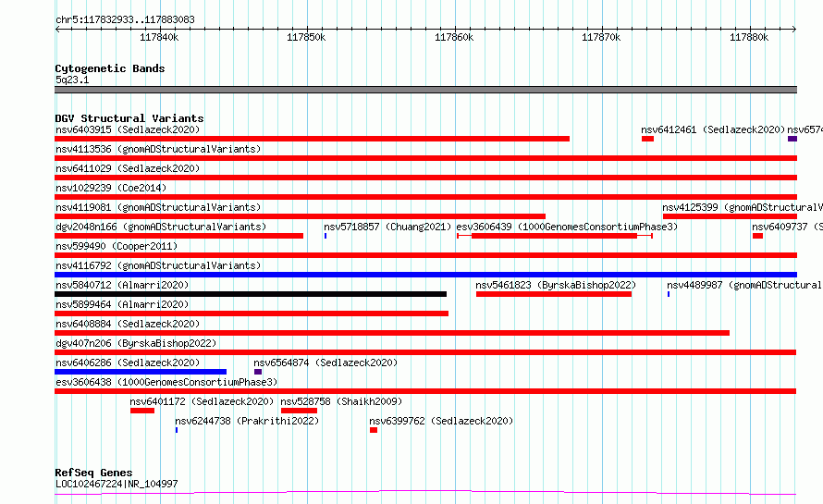Click the red nsv5461823 variant bar
The height and width of the screenshot is (504, 823).
tap(554, 294)
